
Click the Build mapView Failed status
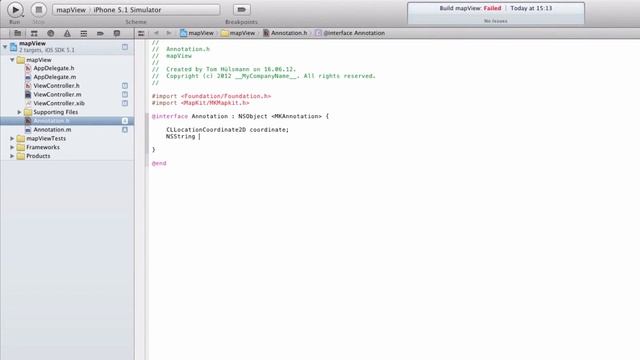(470, 8)
